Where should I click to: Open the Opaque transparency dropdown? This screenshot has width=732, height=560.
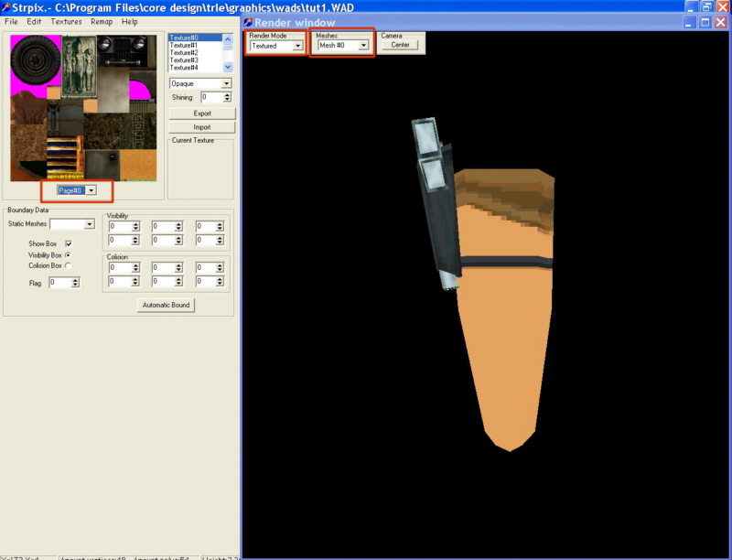tap(226, 83)
